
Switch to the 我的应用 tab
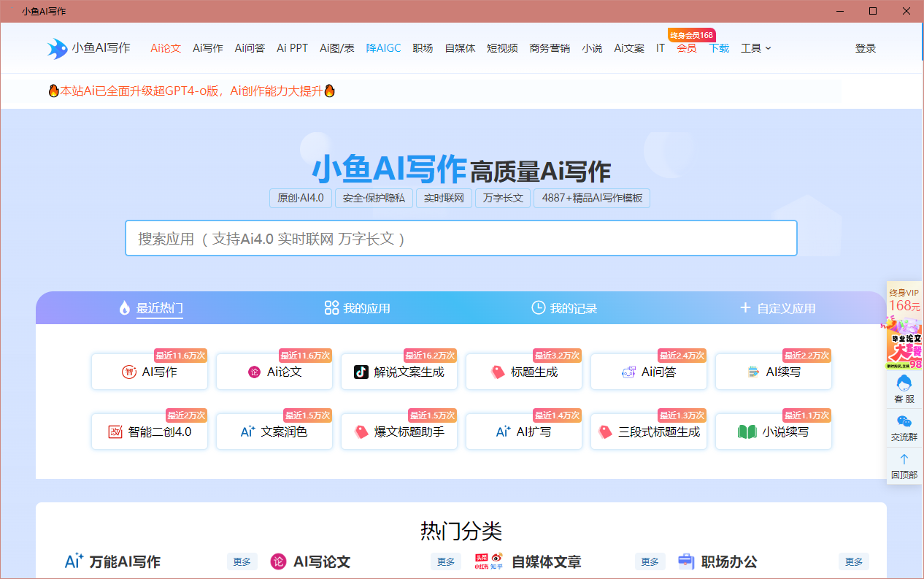tap(358, 308)
